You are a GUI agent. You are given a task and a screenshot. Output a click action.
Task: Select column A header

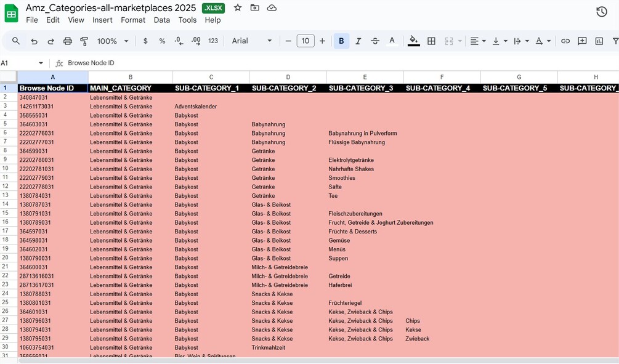(52, 77)
